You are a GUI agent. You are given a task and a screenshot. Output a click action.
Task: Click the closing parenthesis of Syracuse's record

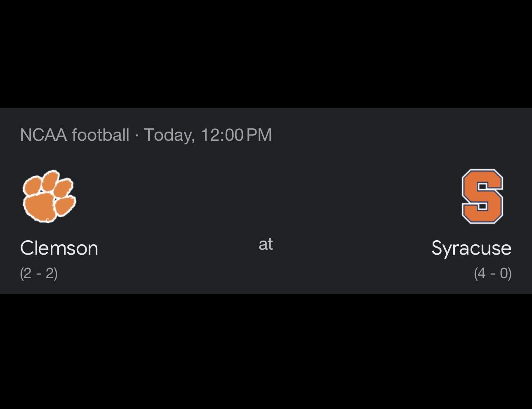(510, 273)
